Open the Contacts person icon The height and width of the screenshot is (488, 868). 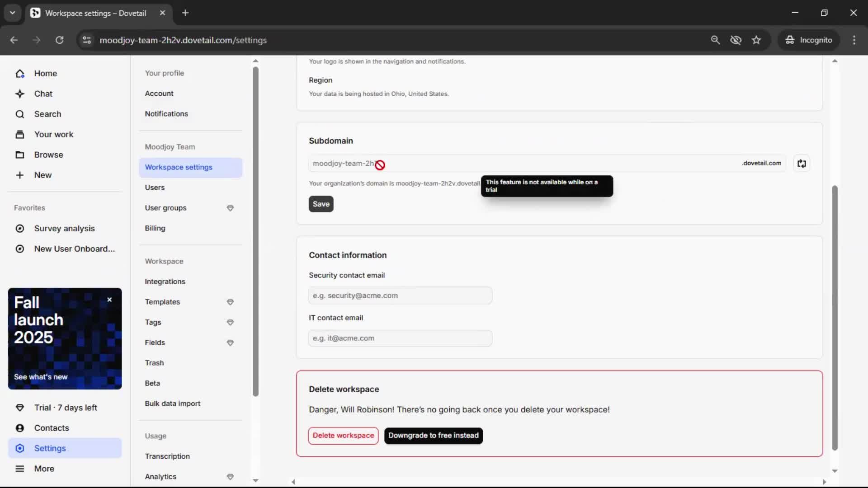[20, 428]
